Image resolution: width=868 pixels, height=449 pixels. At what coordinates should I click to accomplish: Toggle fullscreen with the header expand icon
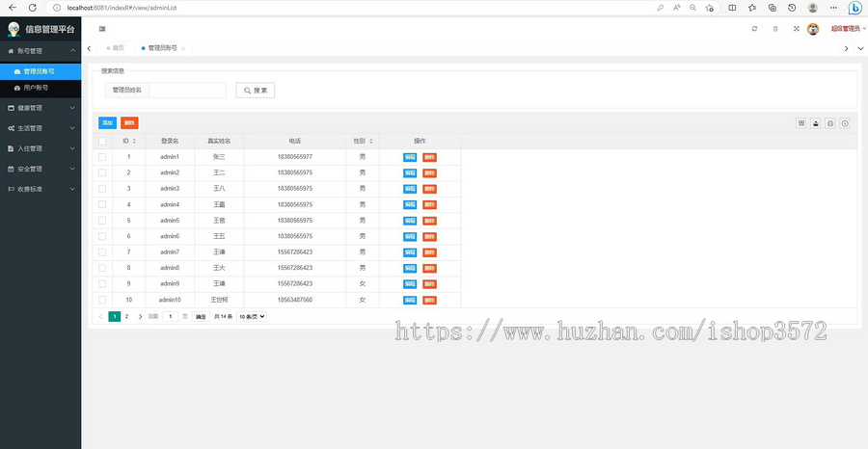pyautogui.click(x=797, y=29)
